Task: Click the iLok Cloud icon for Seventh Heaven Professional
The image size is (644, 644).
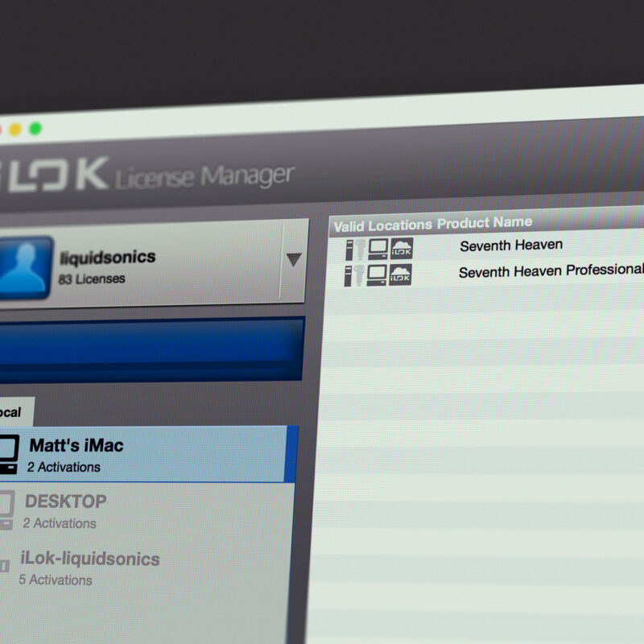Action: click(x=400, y=274)
